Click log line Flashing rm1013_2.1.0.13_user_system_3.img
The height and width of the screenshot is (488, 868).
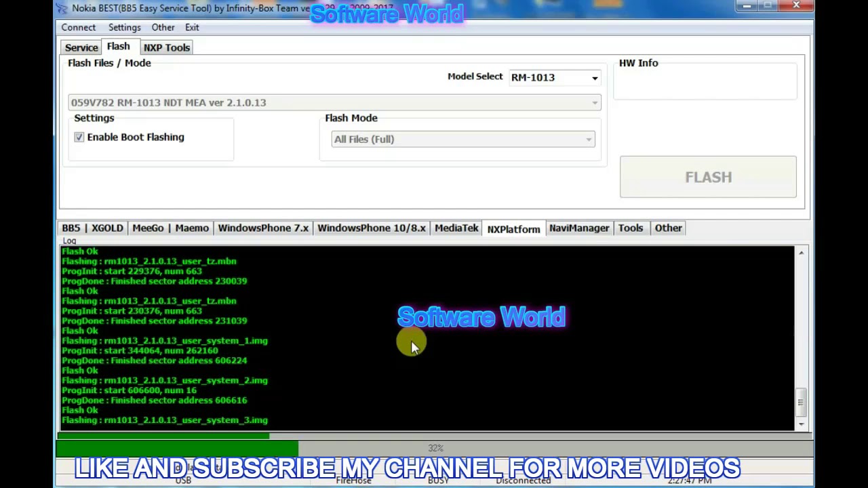tap(165, 420)
